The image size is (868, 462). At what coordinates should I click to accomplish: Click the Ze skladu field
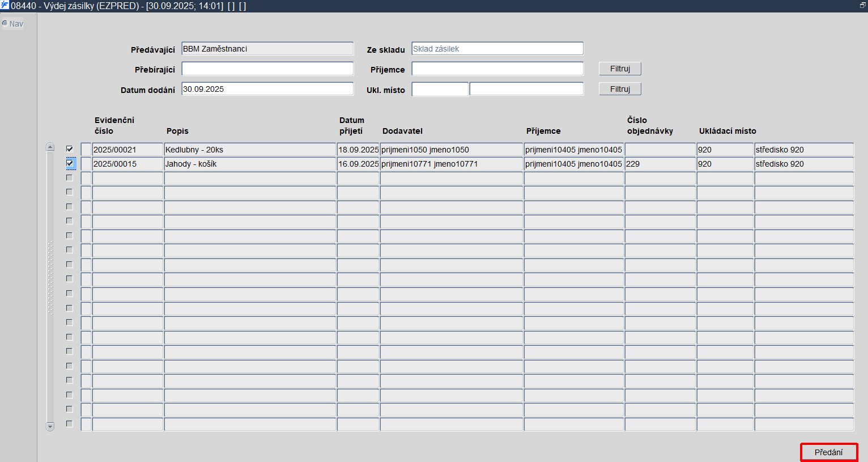pos(497,49)
